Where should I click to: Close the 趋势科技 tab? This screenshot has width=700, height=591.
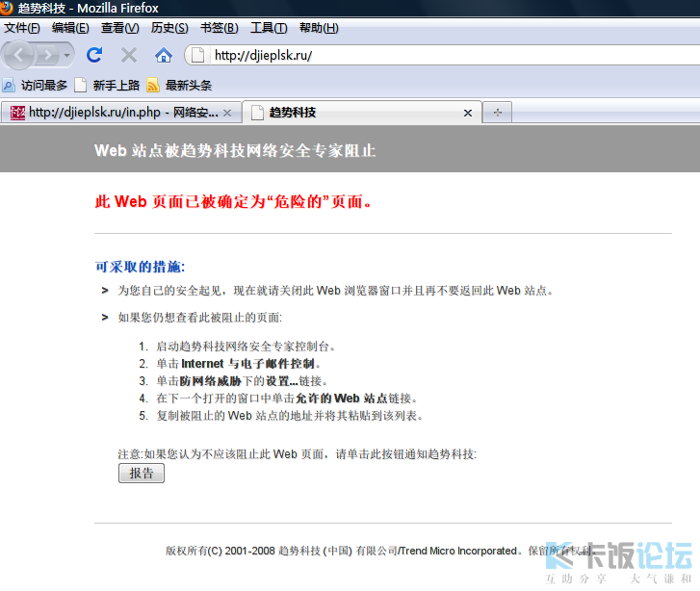[467, 113]
